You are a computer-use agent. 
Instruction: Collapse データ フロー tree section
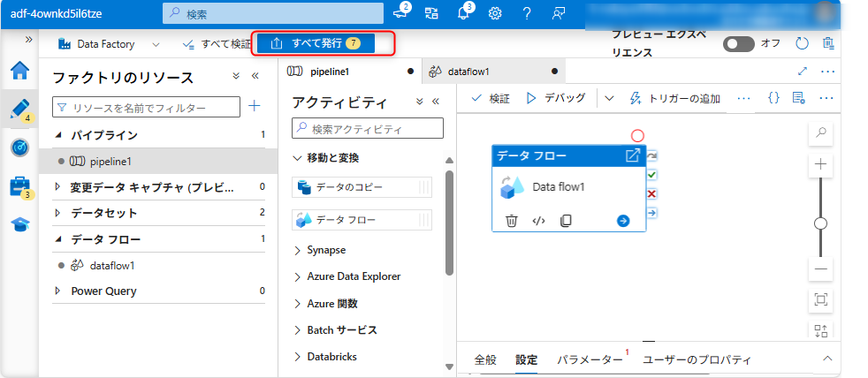pos(57,239)
